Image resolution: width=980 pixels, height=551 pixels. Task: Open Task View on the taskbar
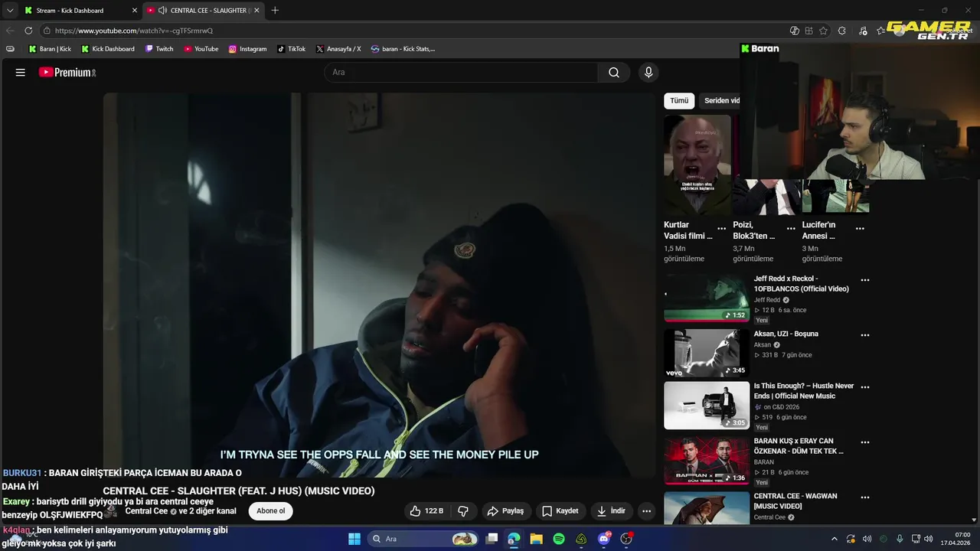(x=492, y=539)
